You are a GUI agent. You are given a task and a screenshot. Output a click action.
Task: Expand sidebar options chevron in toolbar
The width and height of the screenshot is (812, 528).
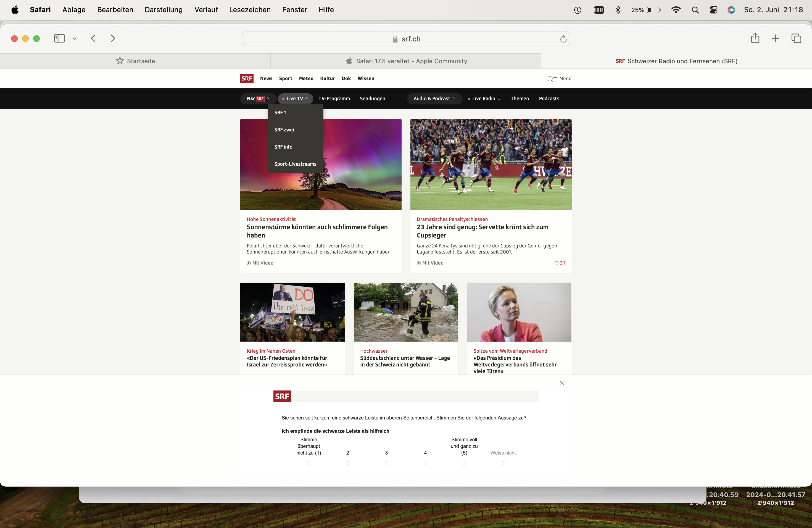(74, 39)
